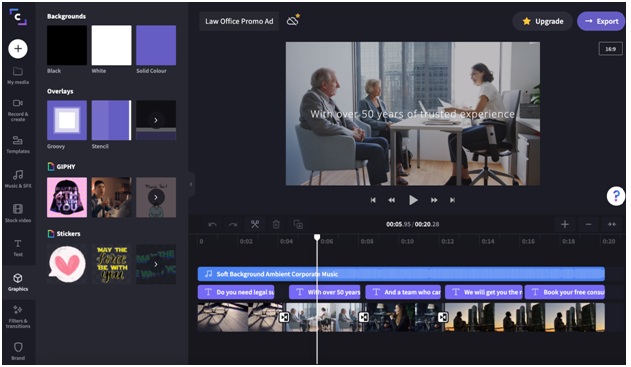Open the 16:9 aspect ratio selector
The image size is (631, 367).
click(610, 49)
